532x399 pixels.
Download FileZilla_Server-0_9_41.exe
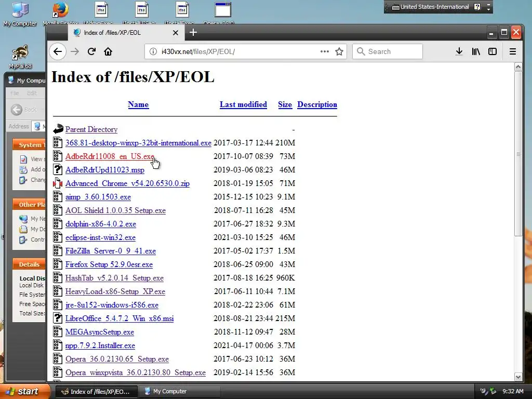(x=111, y=251)
